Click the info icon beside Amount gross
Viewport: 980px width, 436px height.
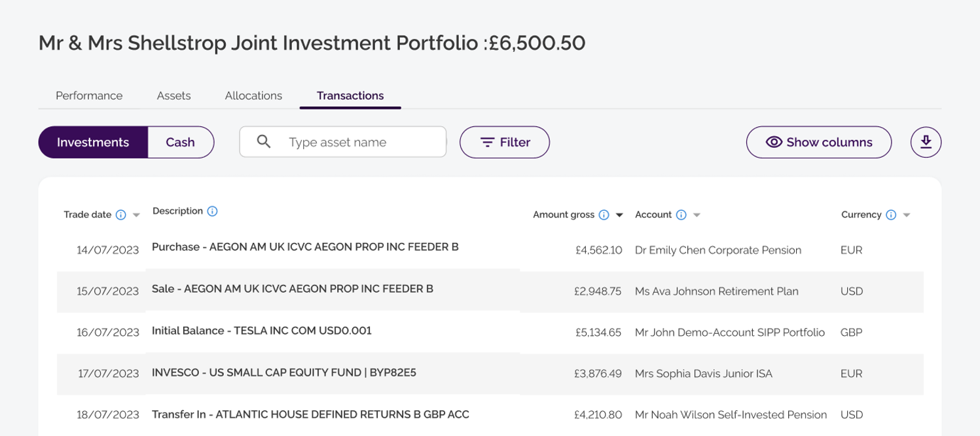click(604, 215)
